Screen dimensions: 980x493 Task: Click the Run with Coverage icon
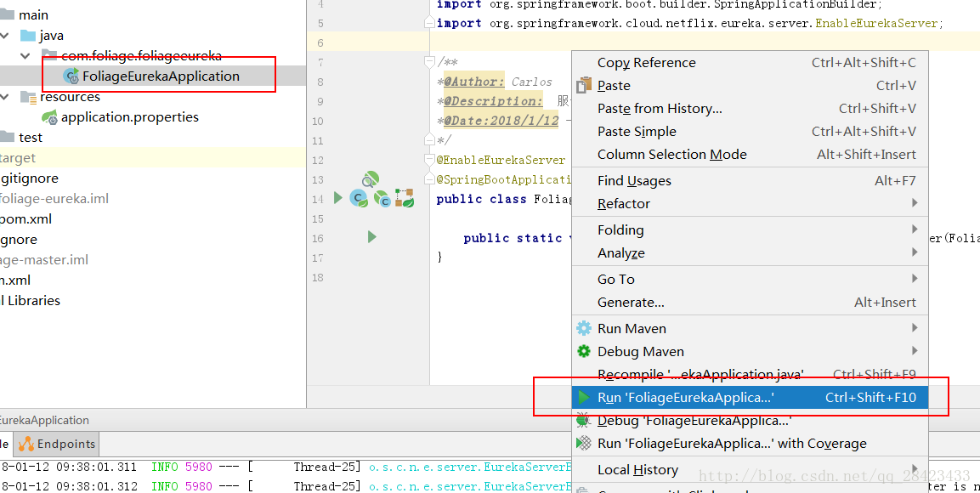pyautogui.click(x=584, y=443)
